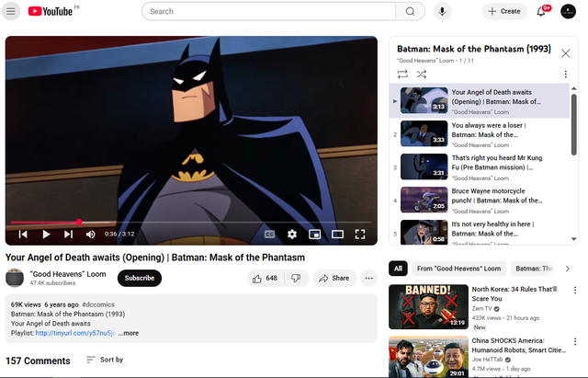Toggle loop playlist
The image size is (588, 378).
pos(402,74)
